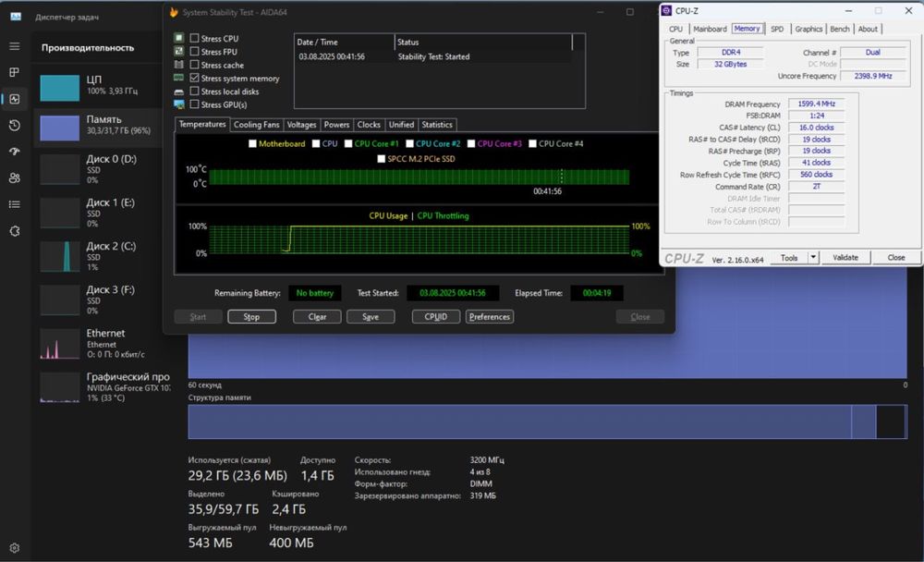Open Task Manager hamburger navigation menu
The height and width of the screenshot is (562, 924).
pyautogui.click(x=15, y=46)
